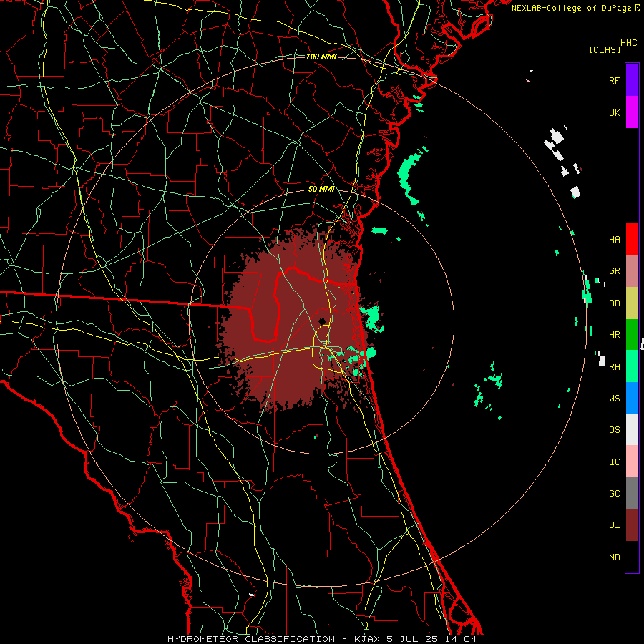
Task: Click the GC legend label
Action: click(x=614, y=494)
